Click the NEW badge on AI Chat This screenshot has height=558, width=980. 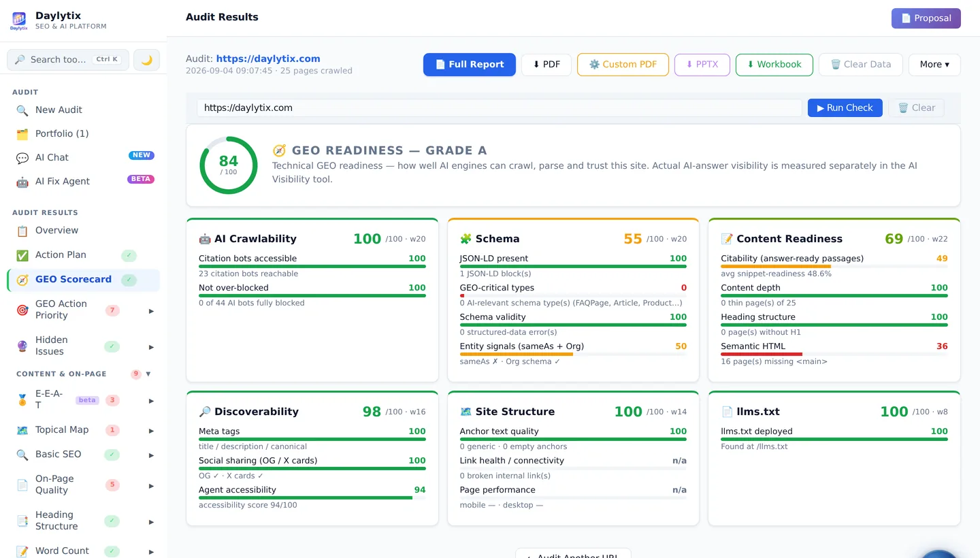pos(142,155)
